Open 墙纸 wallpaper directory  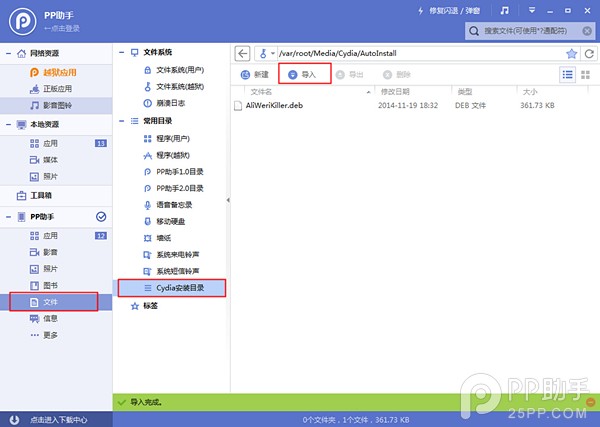pyautogui.click(x=157, y=238)
